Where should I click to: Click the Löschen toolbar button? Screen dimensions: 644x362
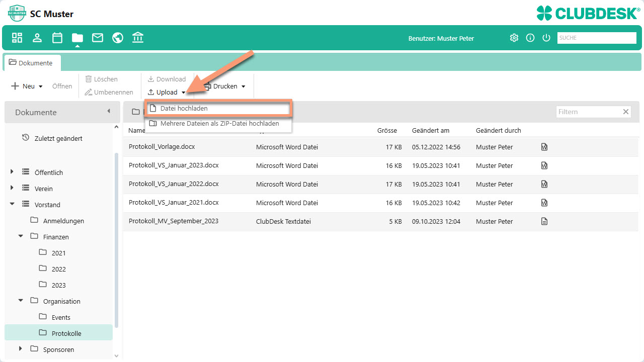tap(101, 79)
